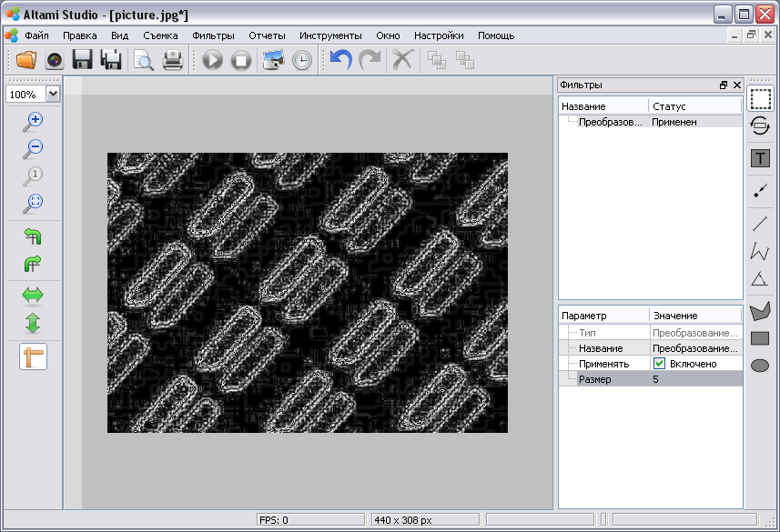Screen dimensions: 780x532
Task: Click the Значение column header
Action: pos(695,316)
